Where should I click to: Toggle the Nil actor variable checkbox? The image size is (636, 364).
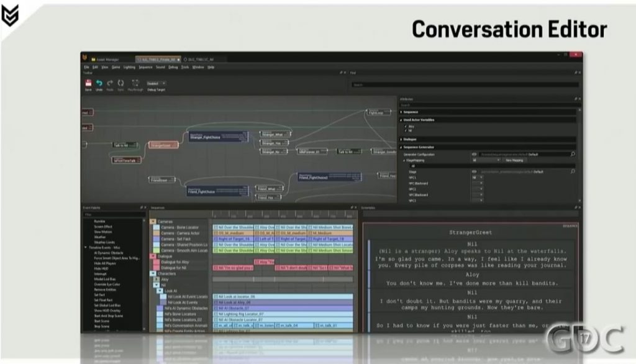(405, 130)
